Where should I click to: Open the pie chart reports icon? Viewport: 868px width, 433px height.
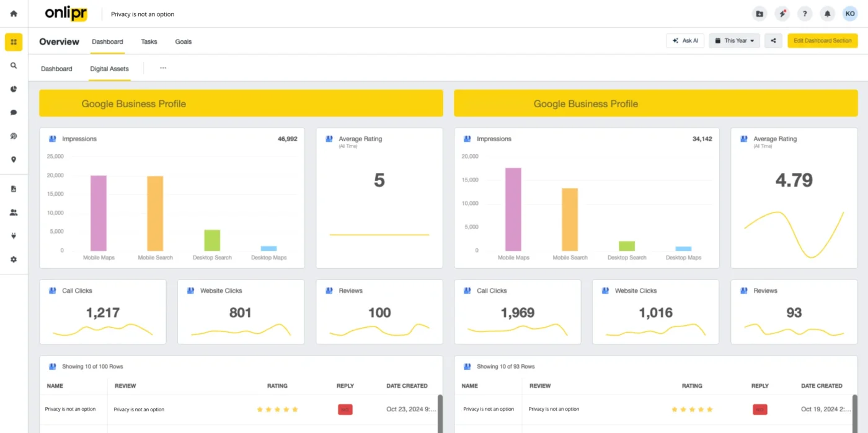coord(14,89)
